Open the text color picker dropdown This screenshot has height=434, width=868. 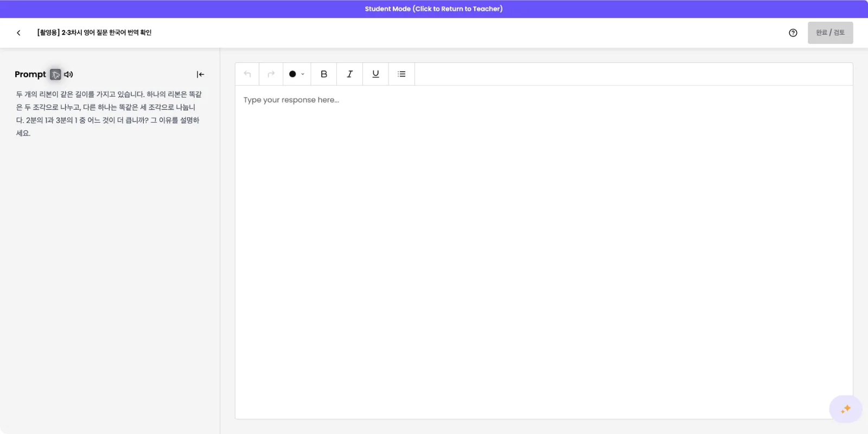(x=297, y=74)
